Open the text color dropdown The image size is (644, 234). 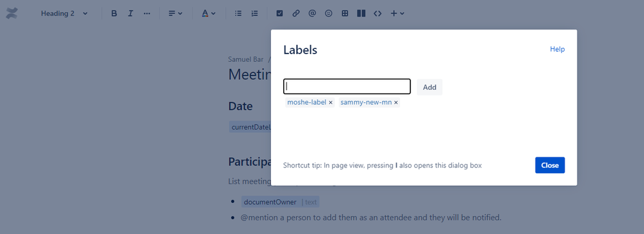[x=208, y=13]
